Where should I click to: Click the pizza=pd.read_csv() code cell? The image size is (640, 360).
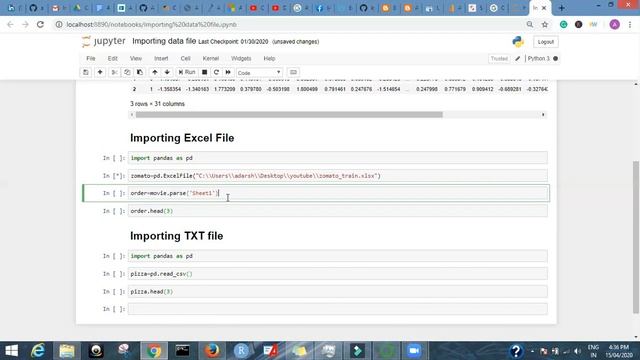click(338, 274)
